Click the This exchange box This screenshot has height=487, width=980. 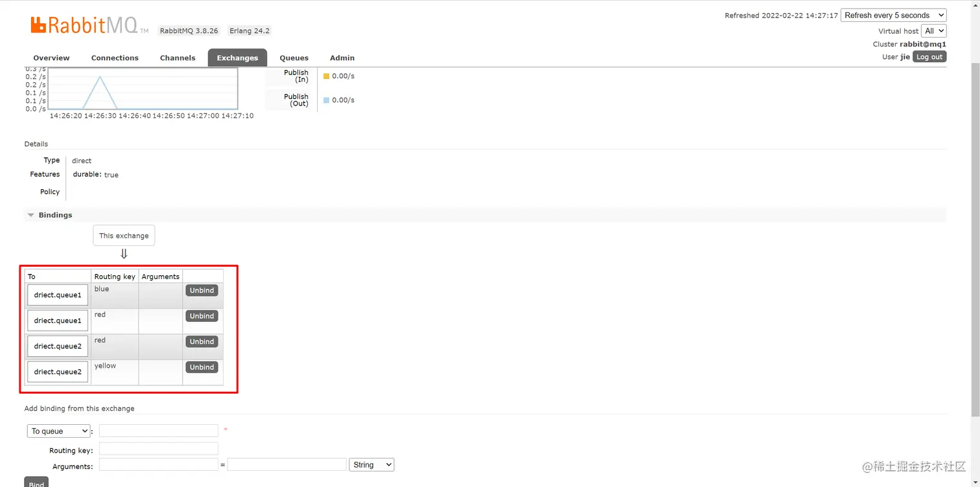[x=124, y=236]
